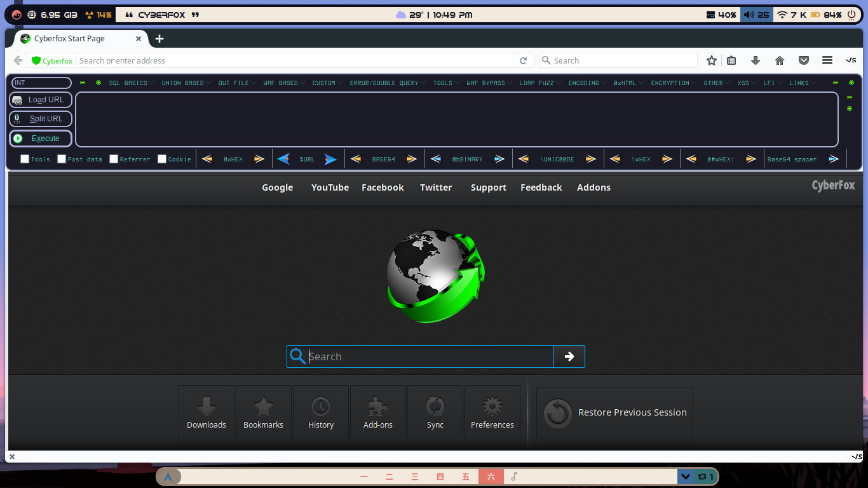The width and height of the screenshot is (868, 488).
Task: Click the &#xHEX; right arrow
Action: (751, 159)
